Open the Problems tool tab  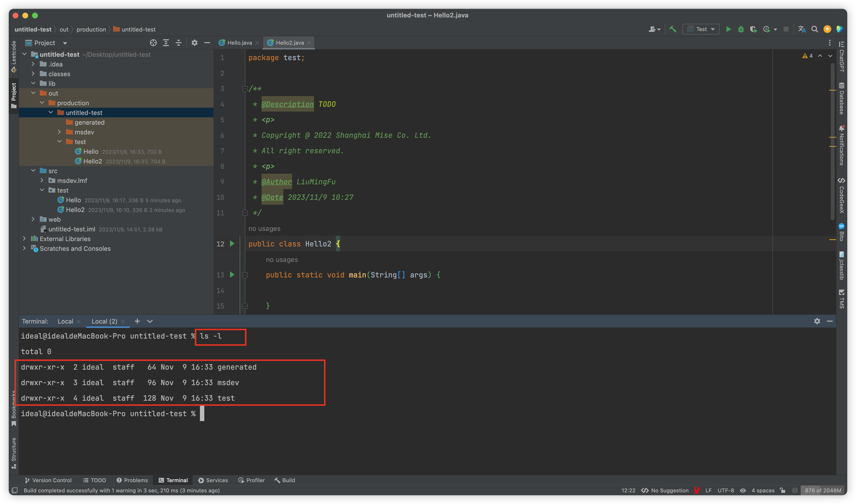click(132, 480)
